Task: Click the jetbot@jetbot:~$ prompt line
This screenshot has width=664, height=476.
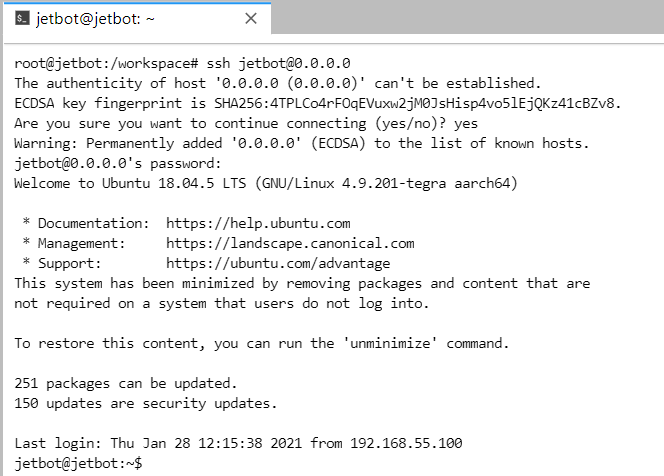Action: click(x=78, y=463)
